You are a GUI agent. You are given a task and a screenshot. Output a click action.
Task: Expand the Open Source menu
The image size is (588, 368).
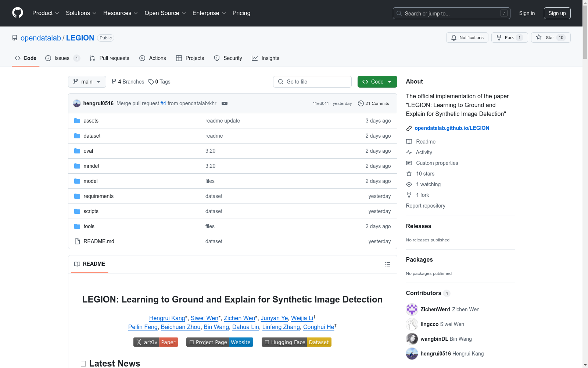(x=165, y=13)
